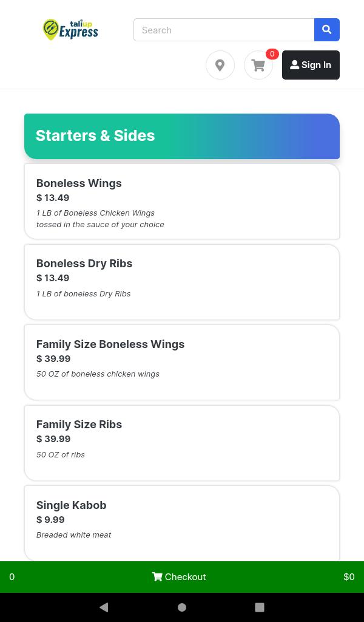Choose the Single Kabob item

pyautogui.click(x=182, y=523)
